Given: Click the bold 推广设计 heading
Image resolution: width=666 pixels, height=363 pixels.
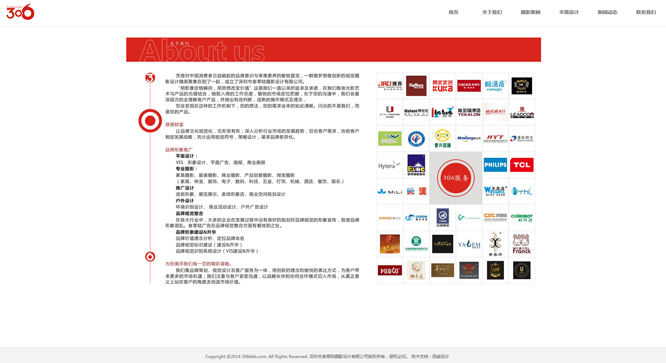Looking at the screenshot, I should pos(185,188).
